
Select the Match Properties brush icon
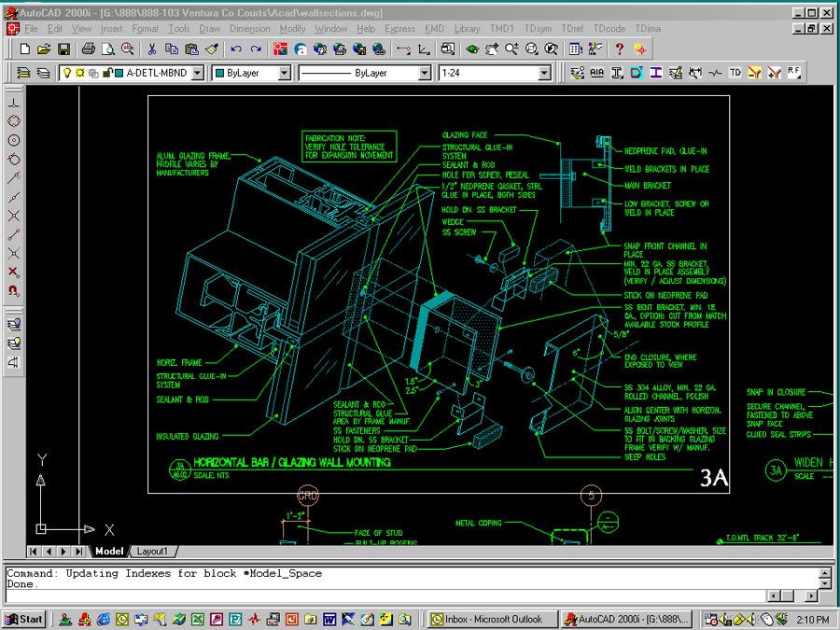click(212, 49)
